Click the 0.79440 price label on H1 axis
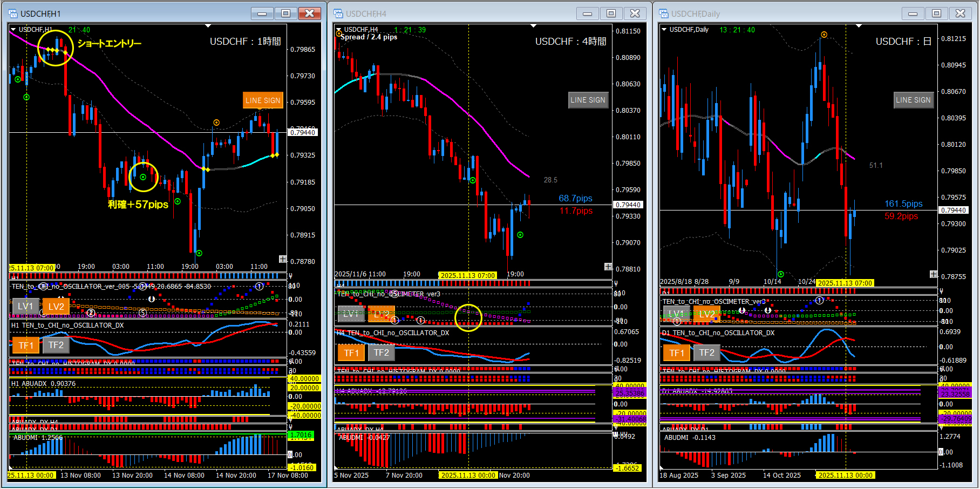This screenshot has width=980, height=489. (303, 132)
